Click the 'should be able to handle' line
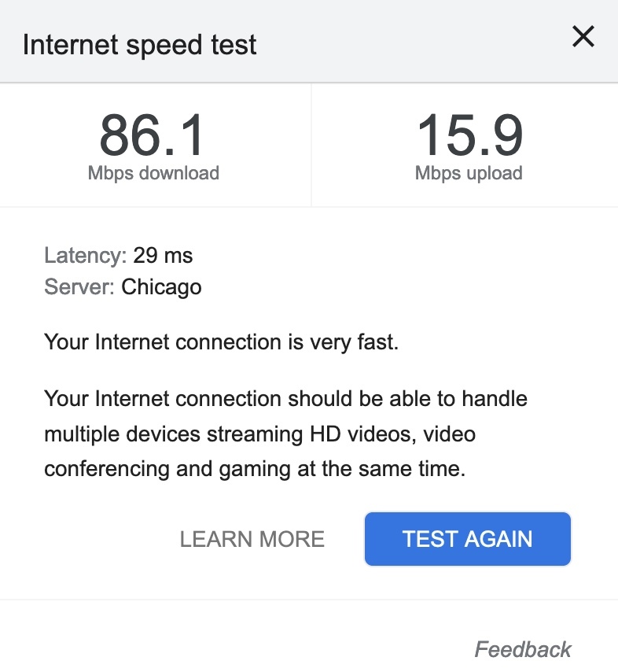Viewport: 618px width, 672px height. click(285, 398)
